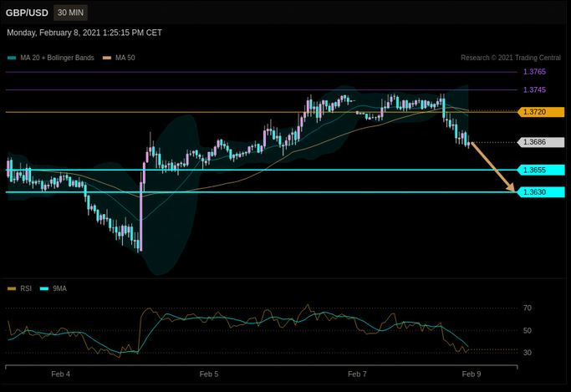The height and width of the screenshot is (392, 571).
Task: Click the RSI 50 level label
Action: coord(528,330)
